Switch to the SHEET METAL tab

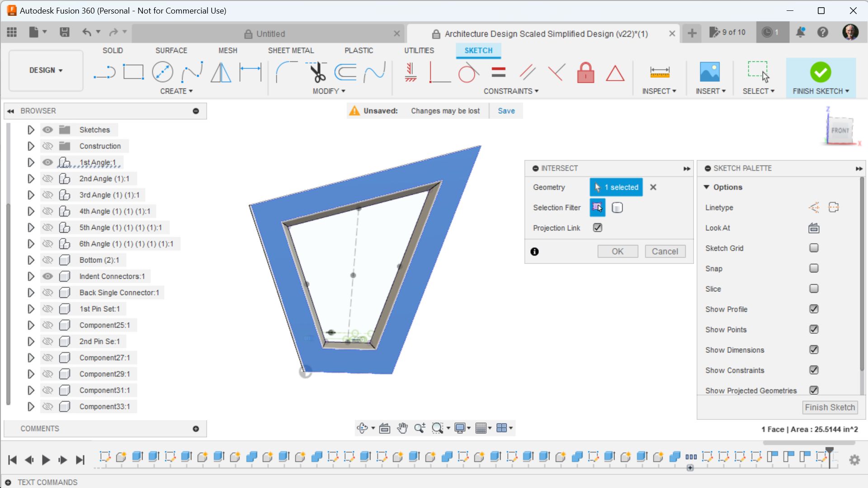point(291,51)
